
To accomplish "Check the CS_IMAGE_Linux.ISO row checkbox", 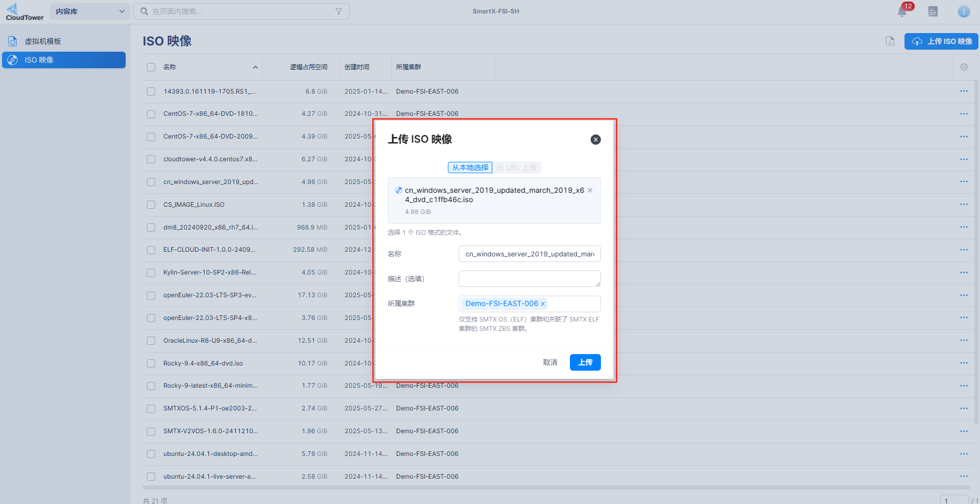I will pos(151,205).
